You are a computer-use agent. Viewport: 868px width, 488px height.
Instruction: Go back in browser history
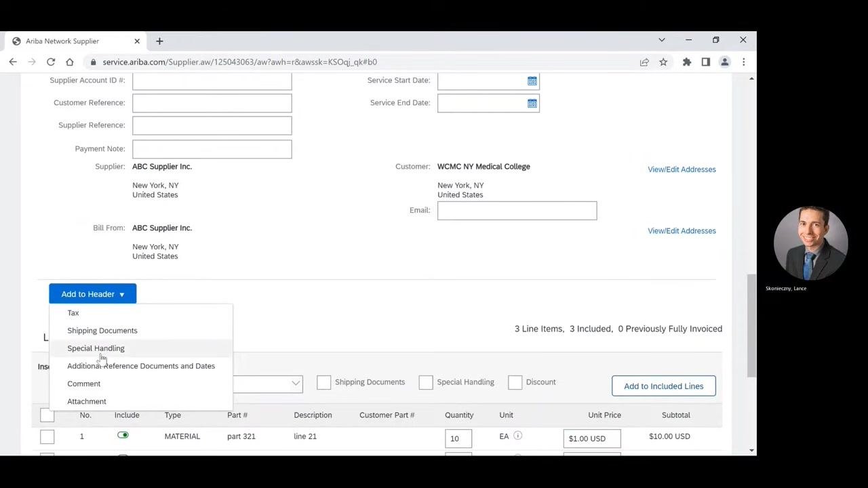click(13, 62)
